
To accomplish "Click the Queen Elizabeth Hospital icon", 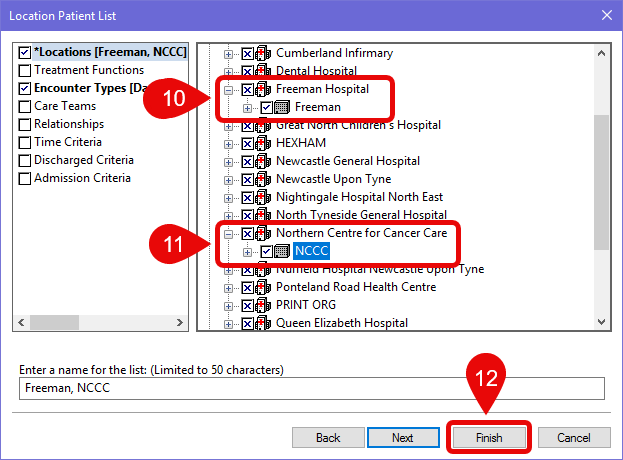I will [263, 323].
